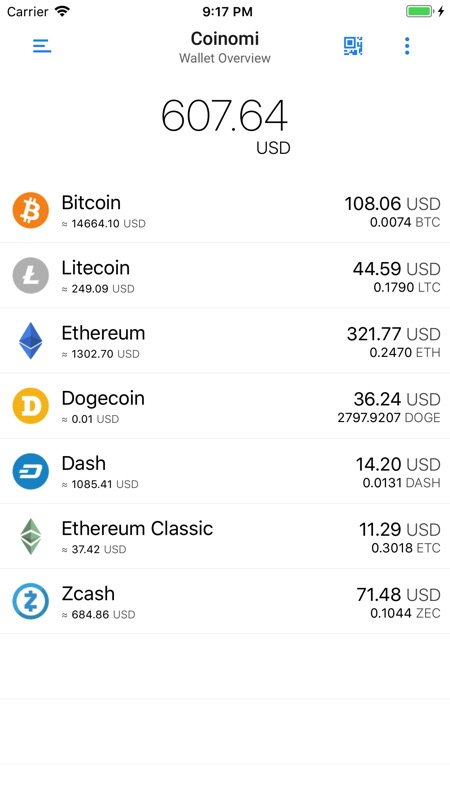The width and height of the screenshot is (450, 800).
Task: Tap the QR code scanner icon
Action: [353, 46]
